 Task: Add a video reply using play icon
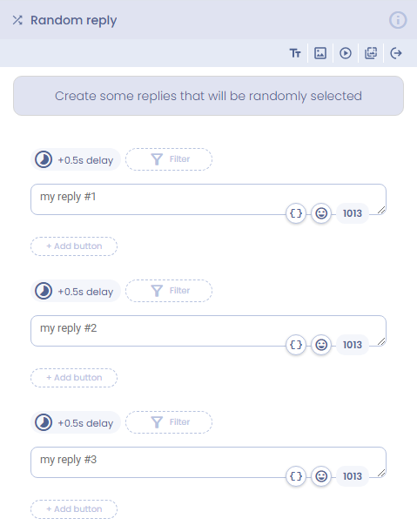(346, 53)
